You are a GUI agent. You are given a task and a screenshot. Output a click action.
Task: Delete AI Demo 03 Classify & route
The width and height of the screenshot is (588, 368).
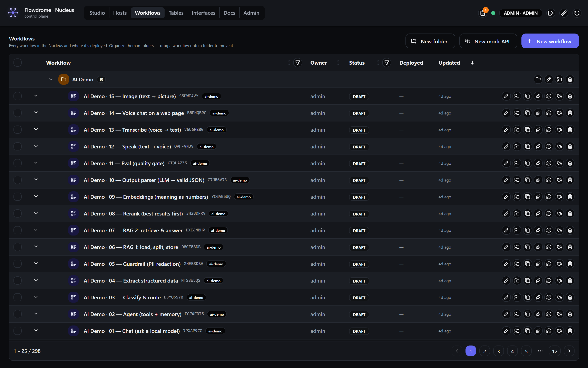pyautogui.click(x=570, y=297)
